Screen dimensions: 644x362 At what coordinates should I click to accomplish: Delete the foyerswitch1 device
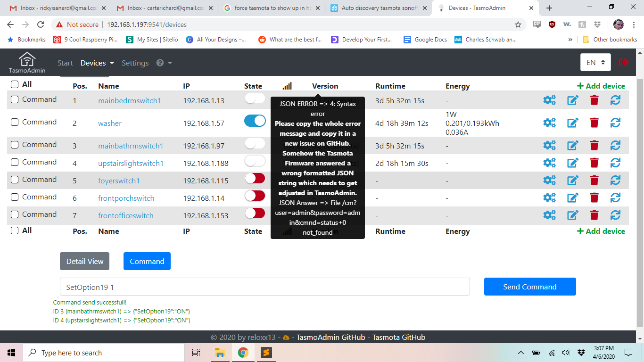coord(594,180)
